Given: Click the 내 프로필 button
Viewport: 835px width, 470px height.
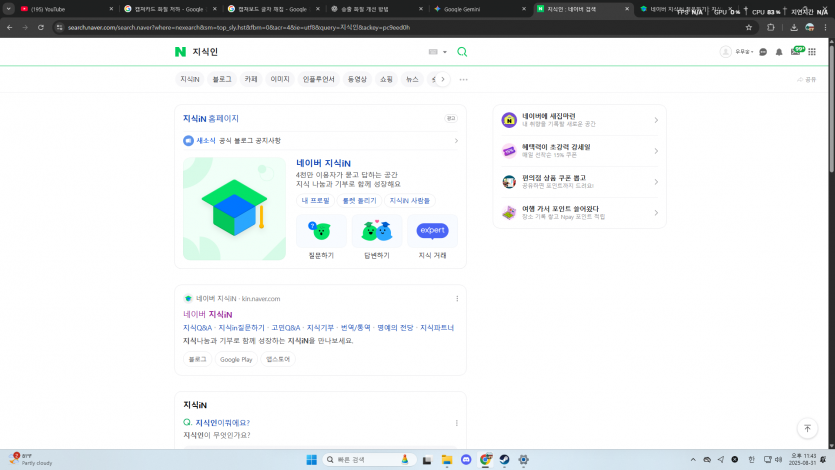Looking at the screenshot, I should click(x=315, y=201).
